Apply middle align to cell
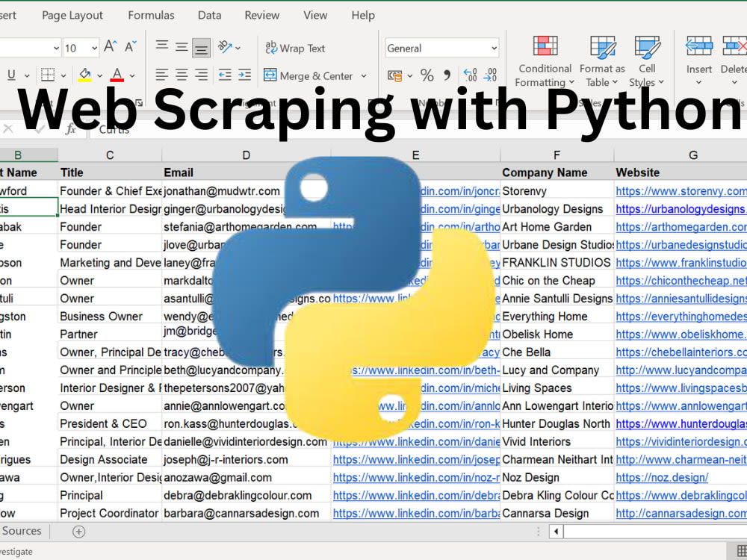747x560 pixels. point(182,47)
